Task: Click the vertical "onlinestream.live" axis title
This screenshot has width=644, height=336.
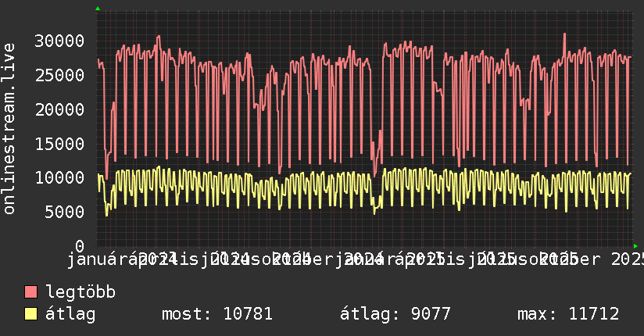Action: [9, 129]
